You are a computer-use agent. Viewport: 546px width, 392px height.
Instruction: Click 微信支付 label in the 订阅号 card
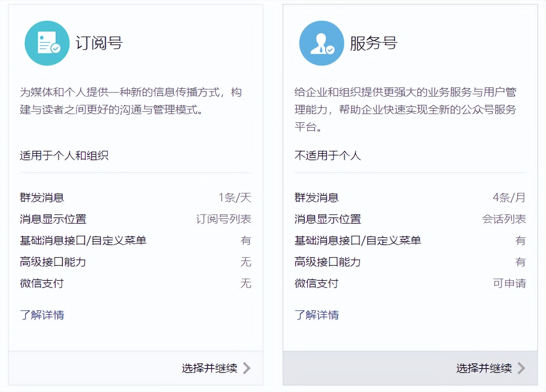[42, 283]
